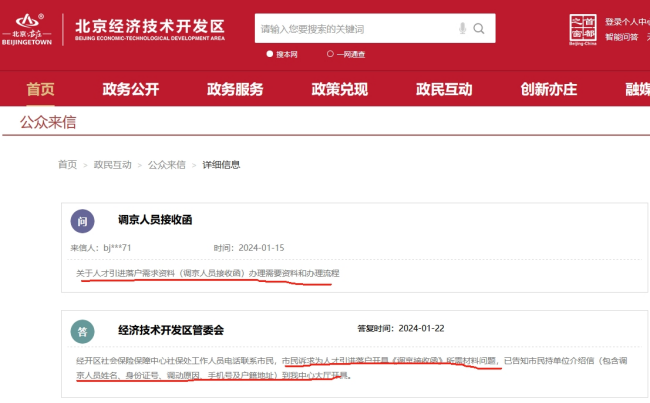Click the Beijing E-Town logo
Image resolution: width=650 pixels, height=403 pixels.
click(27, 29)
